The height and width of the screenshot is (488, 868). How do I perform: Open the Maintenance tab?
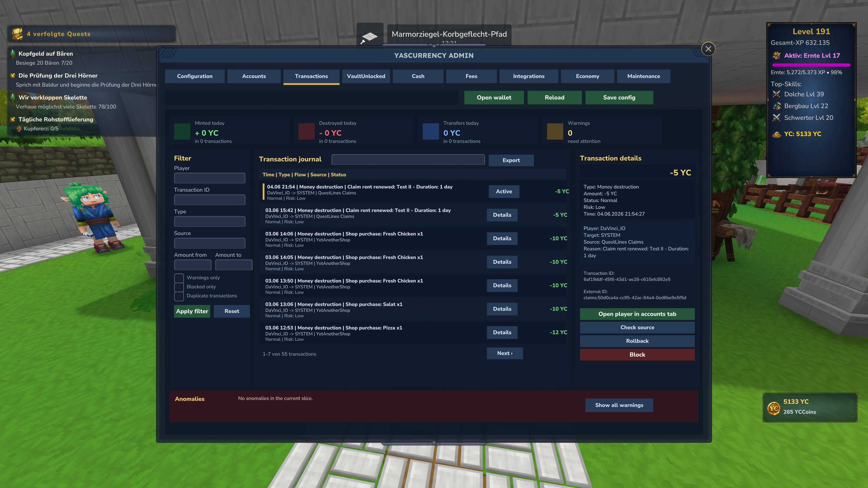click(x=644, y=76)
